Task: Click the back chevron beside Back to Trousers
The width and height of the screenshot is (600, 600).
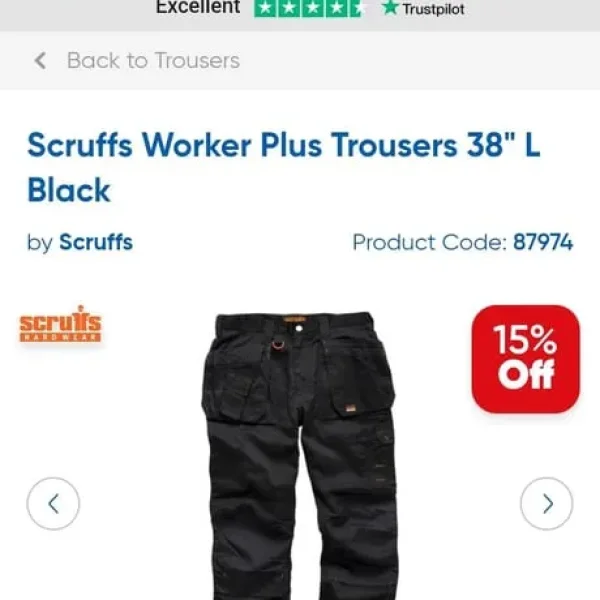Action: (x=40, y=60)
